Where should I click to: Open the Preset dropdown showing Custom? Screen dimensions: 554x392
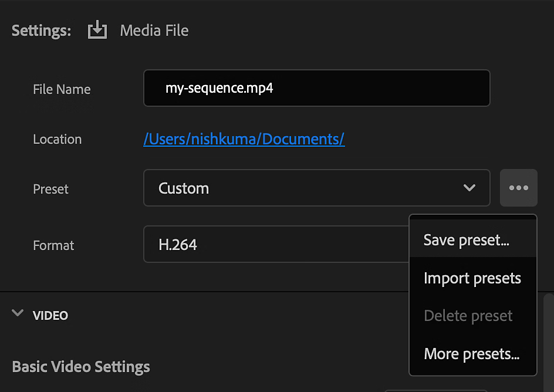305,188
